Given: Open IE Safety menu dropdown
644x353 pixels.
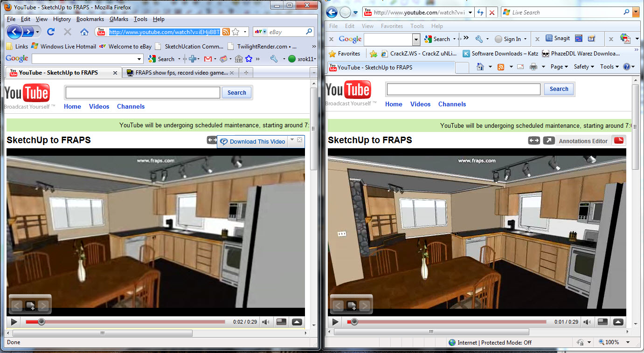Looking at the screenshot, I should click(x=584, y=67).
